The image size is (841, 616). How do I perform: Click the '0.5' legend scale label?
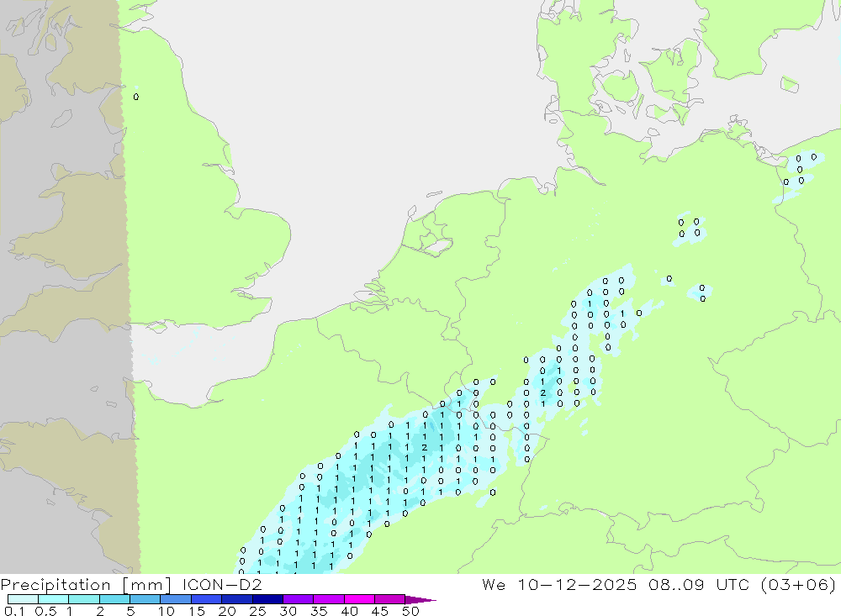(46, 611)
